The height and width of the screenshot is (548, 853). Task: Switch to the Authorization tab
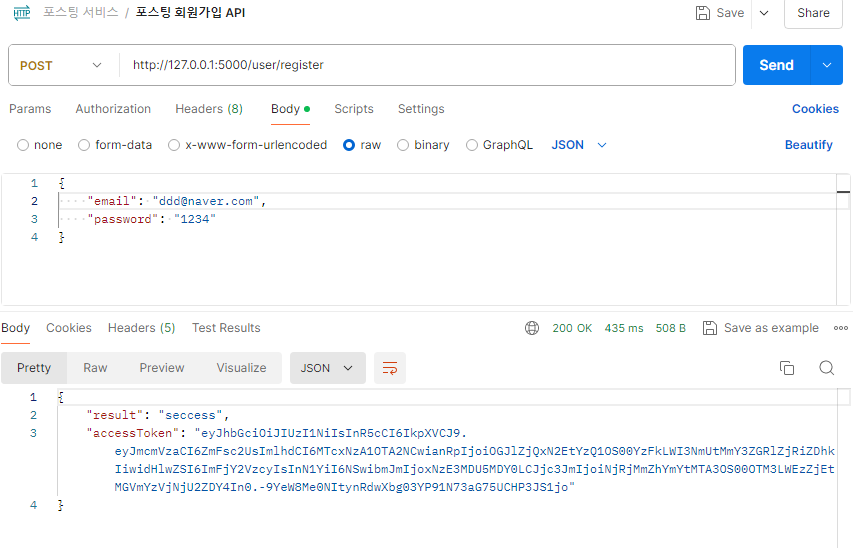113,109
